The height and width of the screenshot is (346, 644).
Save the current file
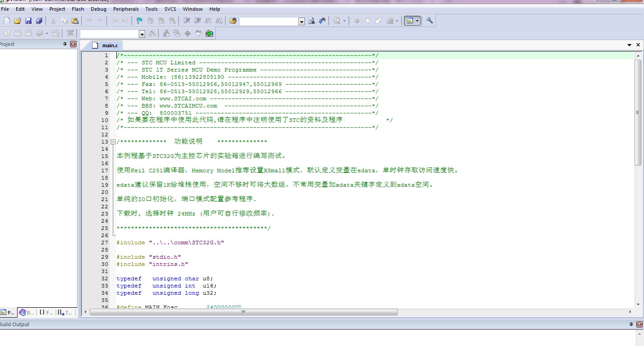28,21
